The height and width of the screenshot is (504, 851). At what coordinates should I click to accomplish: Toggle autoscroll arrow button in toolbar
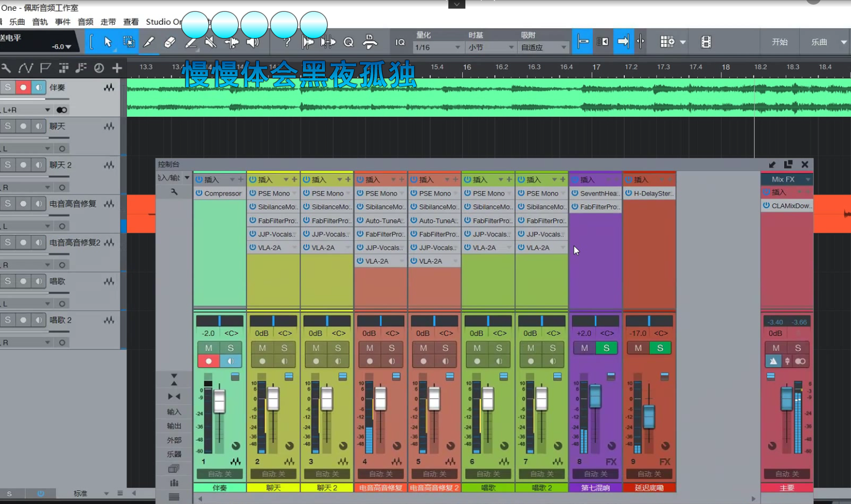point(623,42)
